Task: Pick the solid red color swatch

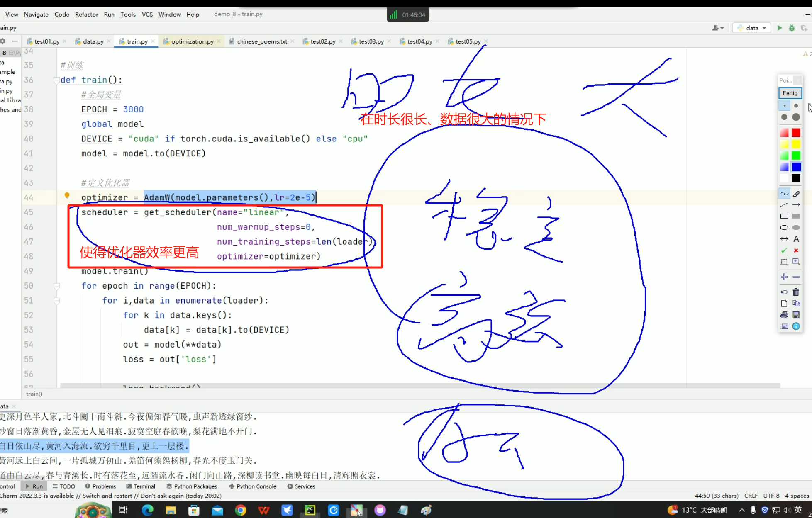Action: click(x=796, y=133)
